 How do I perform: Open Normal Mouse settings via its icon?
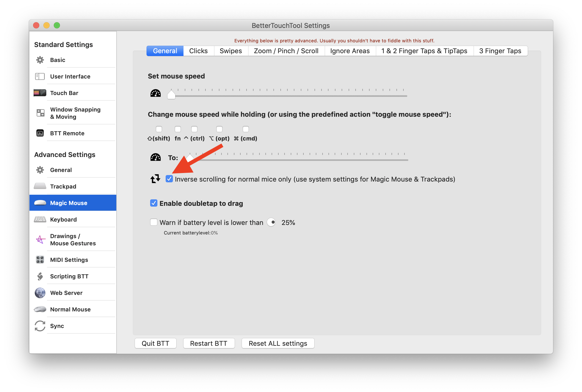[x=40, y=309]
